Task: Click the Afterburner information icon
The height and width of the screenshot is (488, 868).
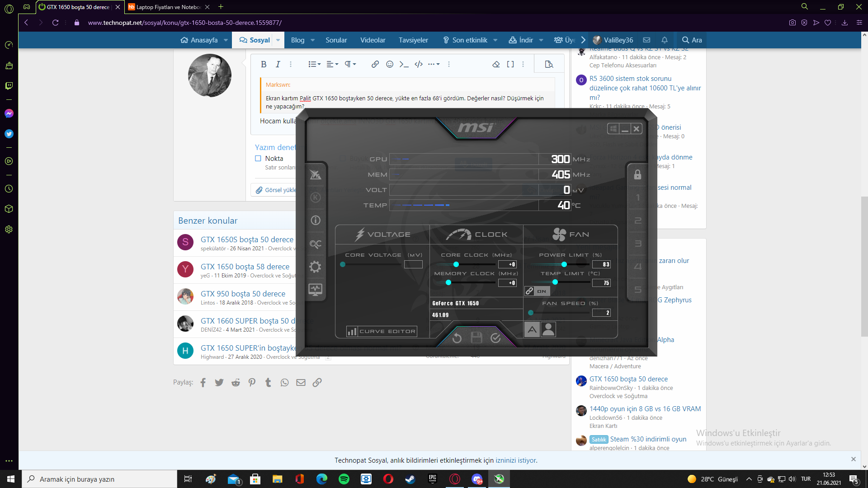Action: coord(315,221)
